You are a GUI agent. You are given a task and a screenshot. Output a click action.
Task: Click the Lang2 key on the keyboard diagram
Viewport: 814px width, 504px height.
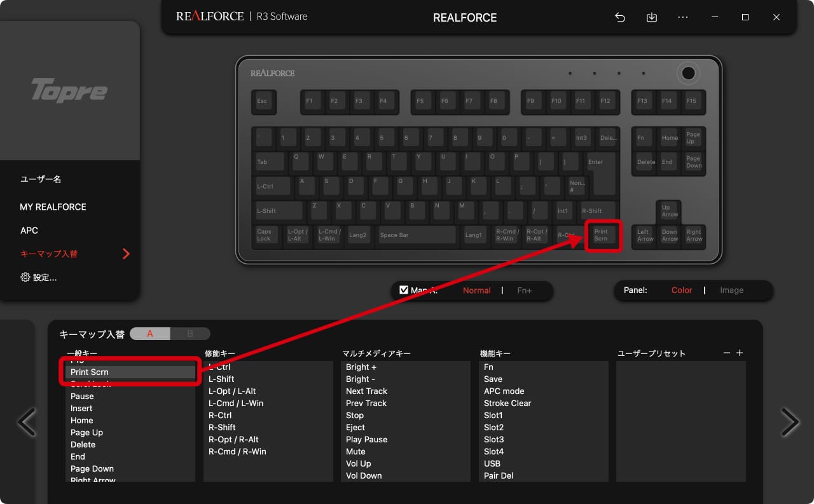(359, 235)
